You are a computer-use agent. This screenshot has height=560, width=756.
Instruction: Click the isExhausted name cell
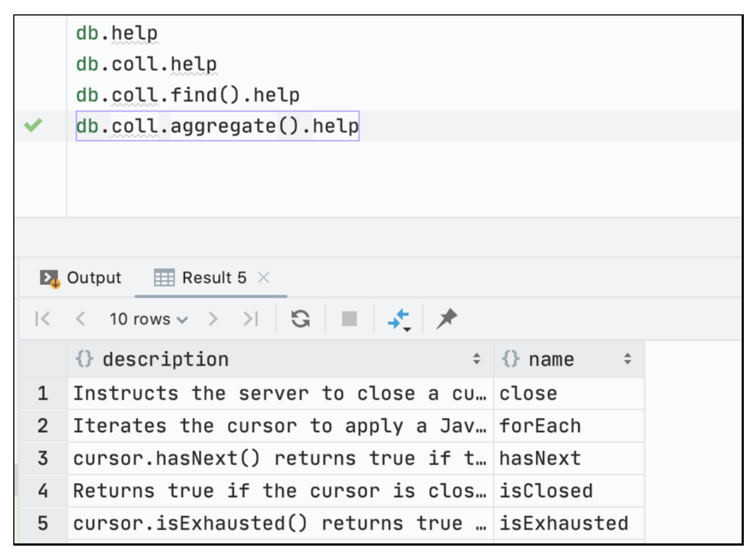564,523
